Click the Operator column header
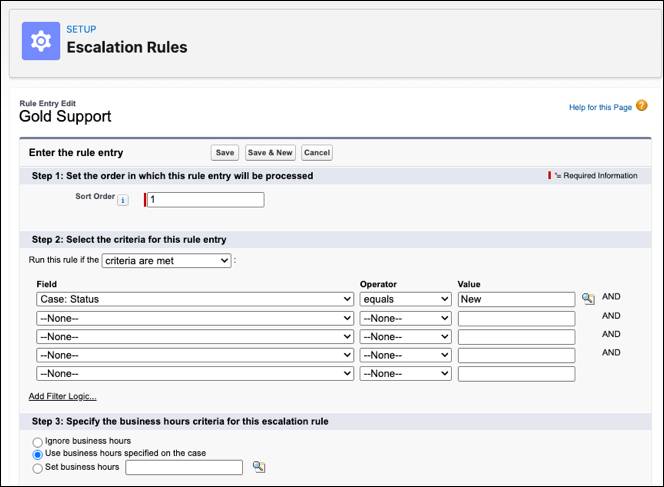Image resolution: width=664 pixels, height=487 pixels. [x=378, y=284]
